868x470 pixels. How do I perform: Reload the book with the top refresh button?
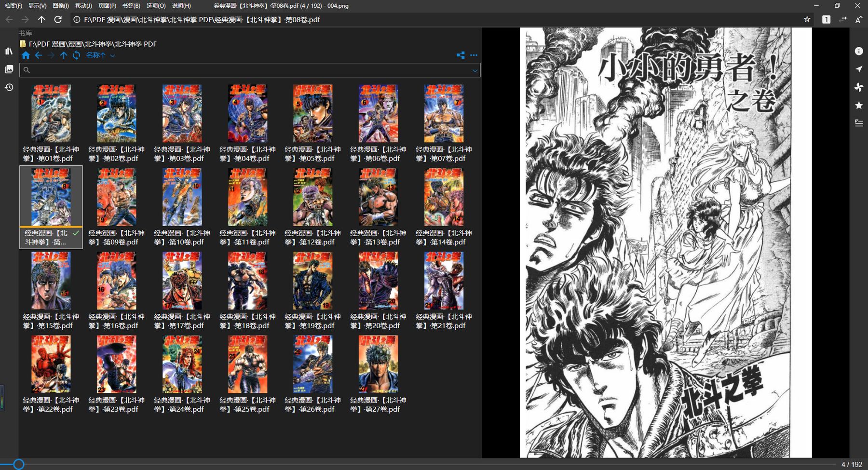(58, 19)
